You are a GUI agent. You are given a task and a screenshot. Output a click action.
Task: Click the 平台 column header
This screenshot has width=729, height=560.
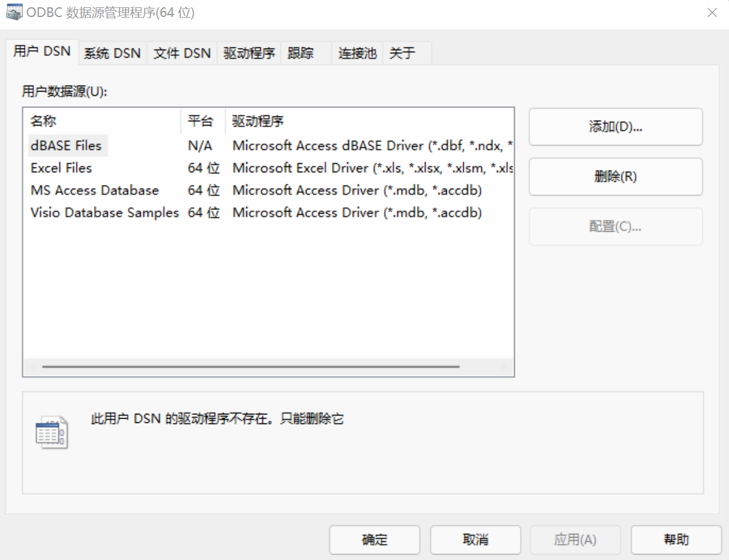click(201, 121)
